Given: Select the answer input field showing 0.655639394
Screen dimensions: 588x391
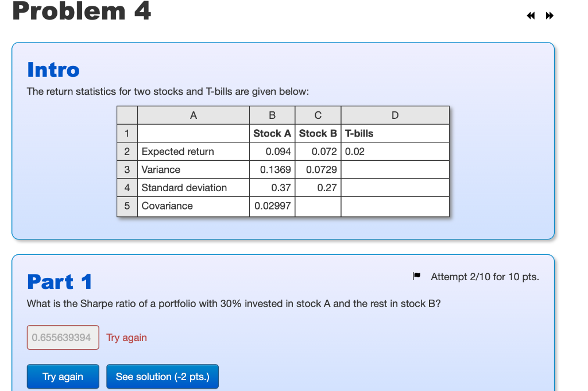Looking at the screenshot, I should click(x=63, y=338).
